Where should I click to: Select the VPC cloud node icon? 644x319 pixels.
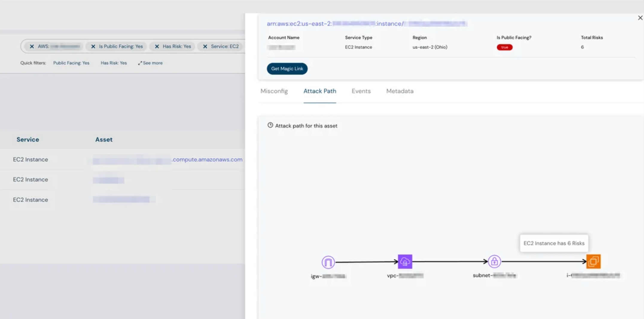pyautogui.click(x=405, y=261)
